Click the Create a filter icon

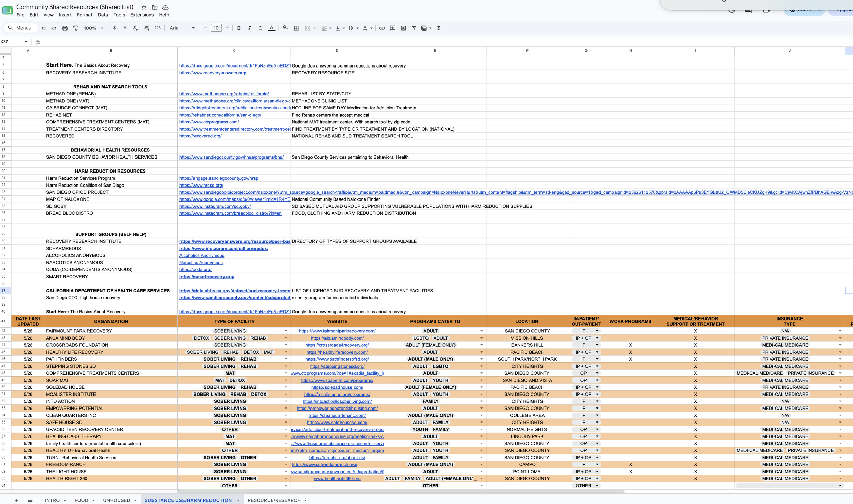click(x=414, y=28)
